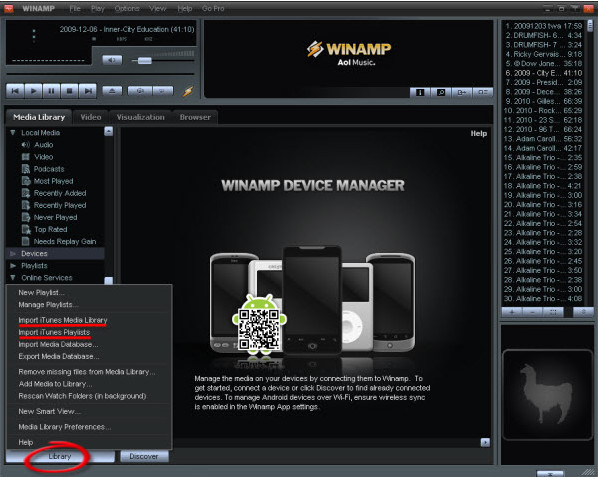This screenshot has width=598, height=477.
Task: Collapse the Local Media tree node
Action: [13, 132]
